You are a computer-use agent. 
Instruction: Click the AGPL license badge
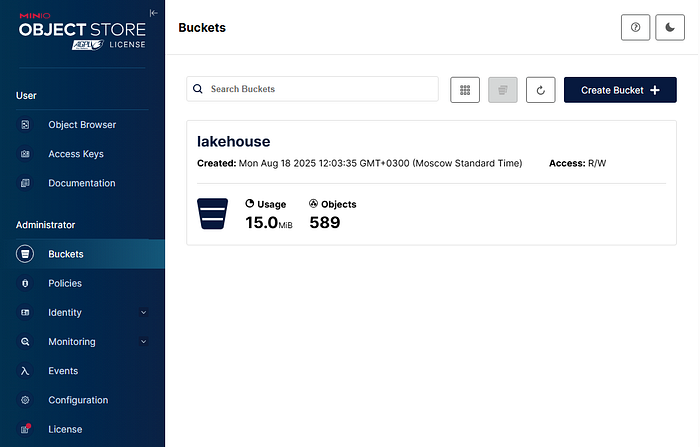click(88, 45)
